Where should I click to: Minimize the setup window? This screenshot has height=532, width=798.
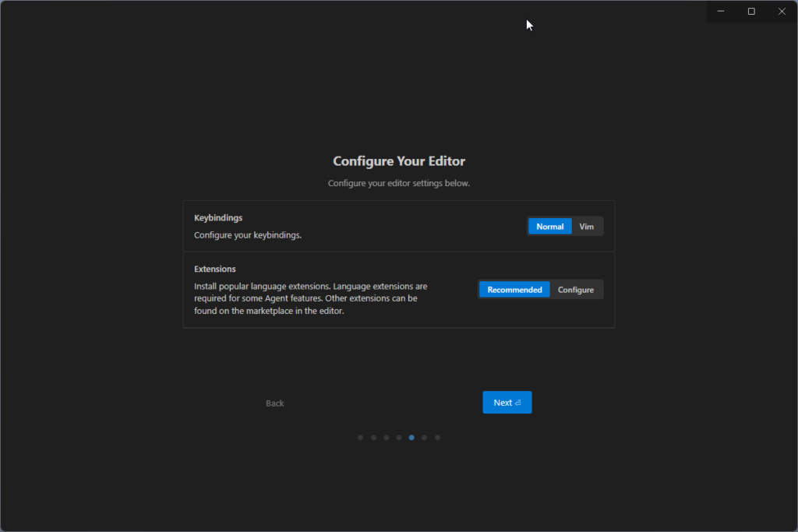(x=722, y=11)
